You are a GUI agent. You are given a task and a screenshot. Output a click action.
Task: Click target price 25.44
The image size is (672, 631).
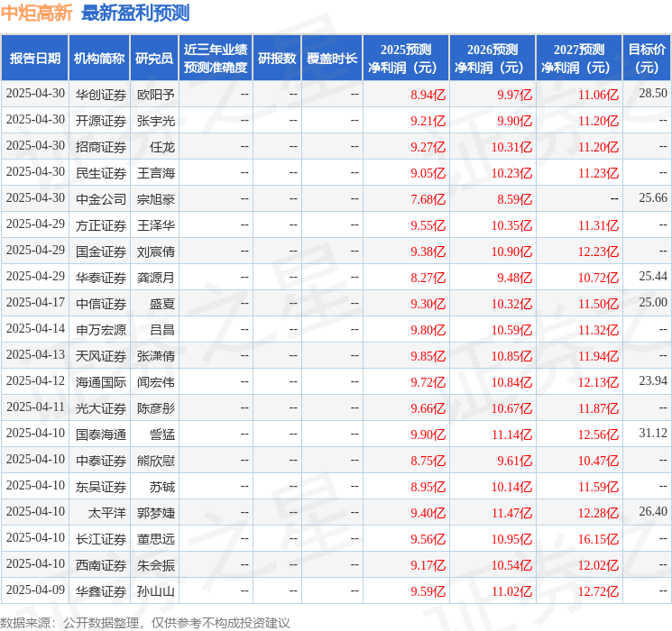coord(653,277)
